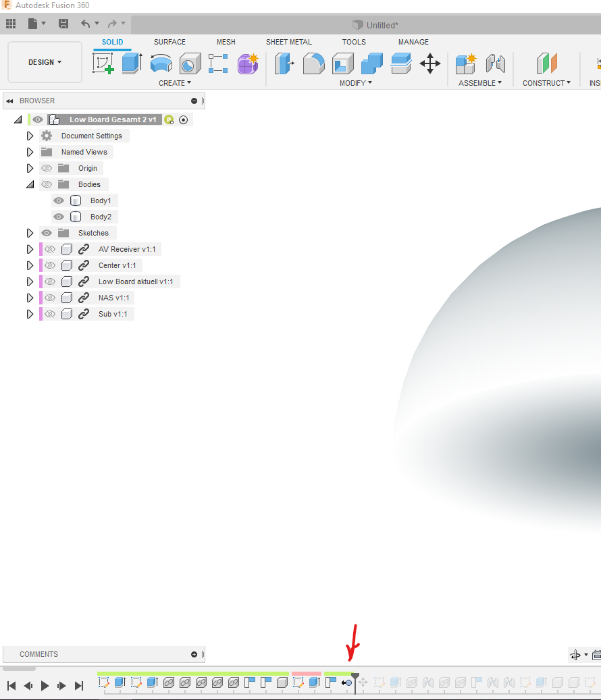Click the Redo arrow
This screenshot has width=601, height=700.
pyautogui.click(x=112, y=24)
